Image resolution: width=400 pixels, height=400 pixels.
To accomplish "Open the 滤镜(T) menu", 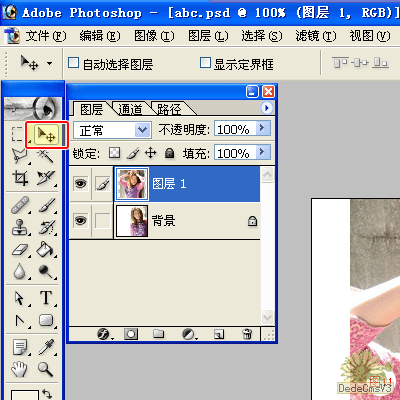I will 316,36.
